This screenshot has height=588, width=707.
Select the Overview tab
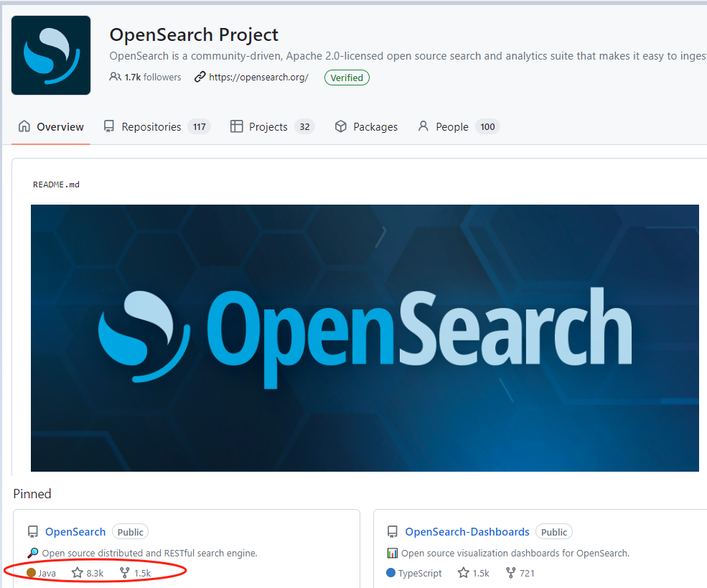(51, 126)
